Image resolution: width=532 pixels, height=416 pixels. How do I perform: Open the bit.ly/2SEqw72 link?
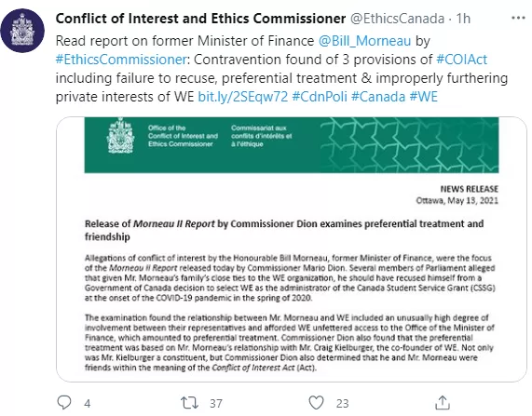[x=242, y=97]
